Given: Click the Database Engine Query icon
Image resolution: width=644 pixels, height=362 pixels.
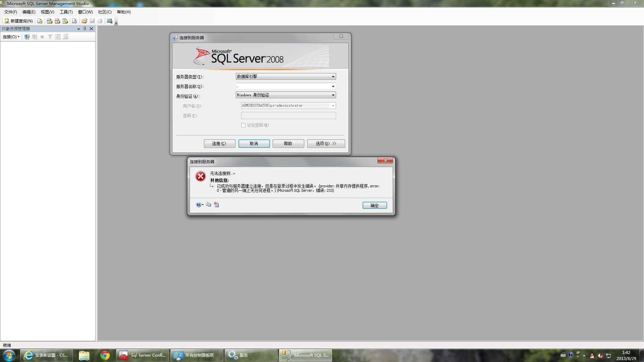Looking at the screenshot, I should tap(40, 21).
